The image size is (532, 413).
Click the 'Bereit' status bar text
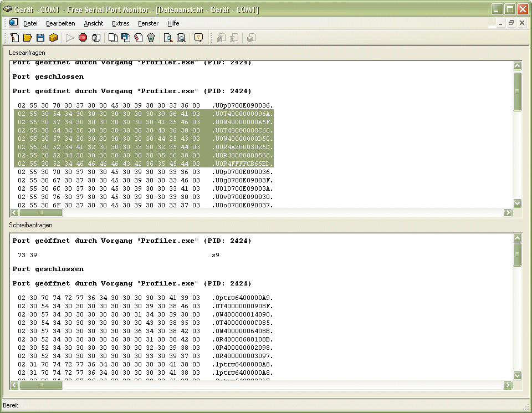click(11, 405)
